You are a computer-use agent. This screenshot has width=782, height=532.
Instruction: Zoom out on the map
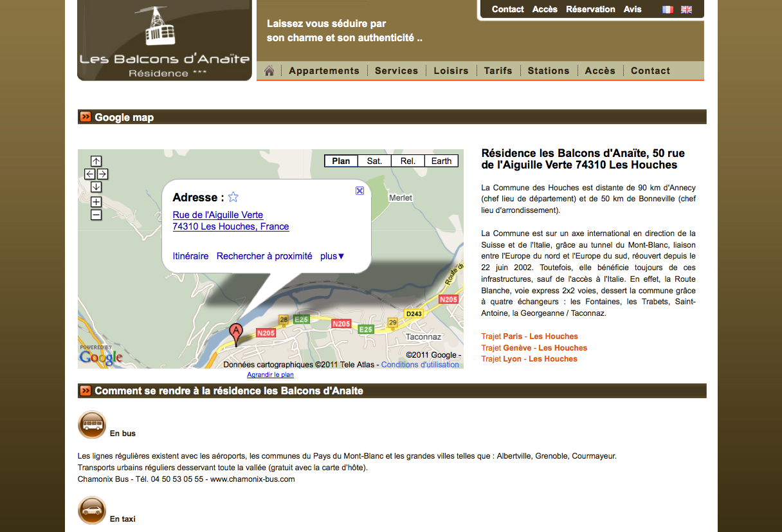[x=96, y=215]
